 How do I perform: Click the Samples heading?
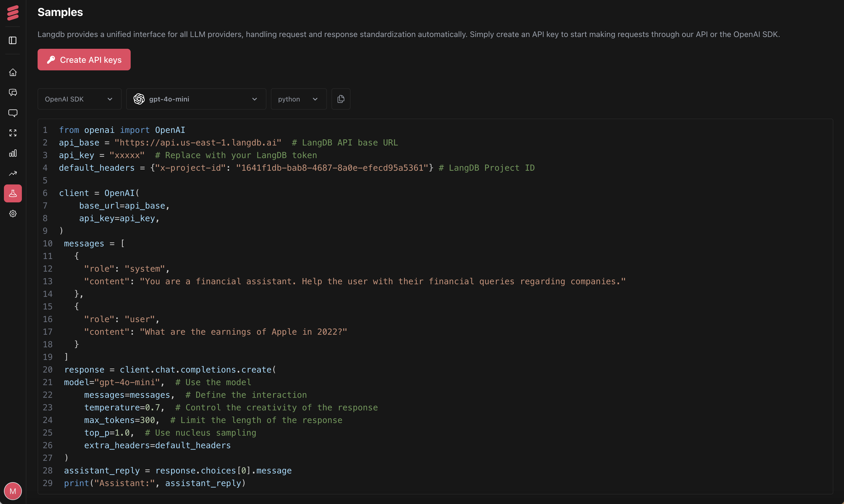coord(60,12)
